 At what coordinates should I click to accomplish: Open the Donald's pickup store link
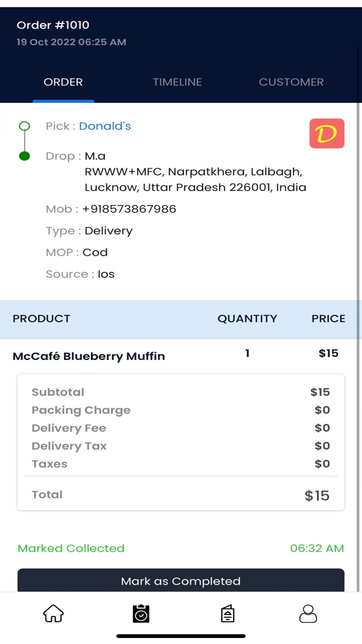[x=105, y=126]
